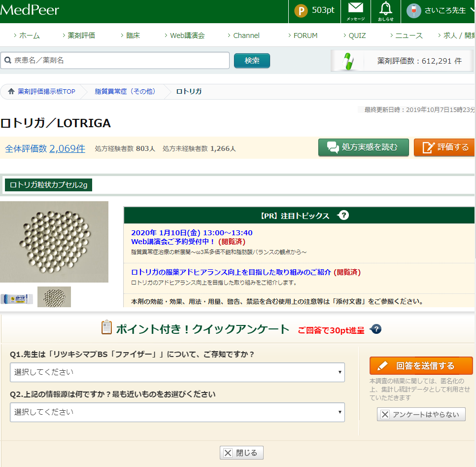
Task: Click the 処方未経験者数 1,266人 text
Action: coord(199,148)
